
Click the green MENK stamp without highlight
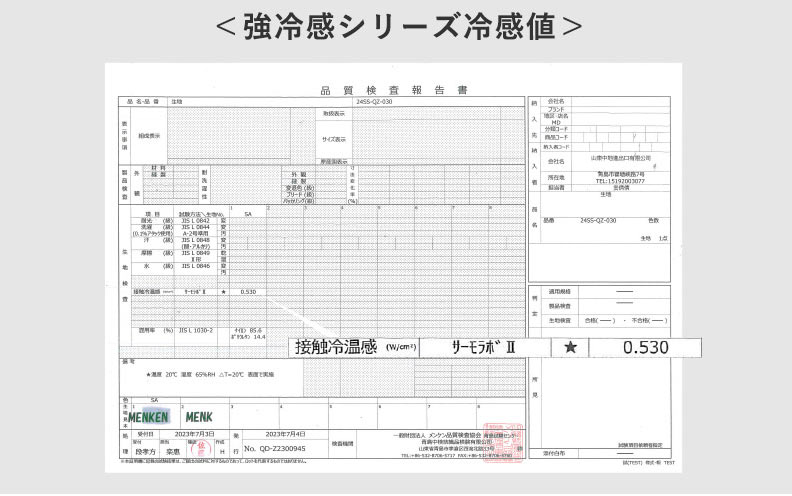[x=199, y=416]
